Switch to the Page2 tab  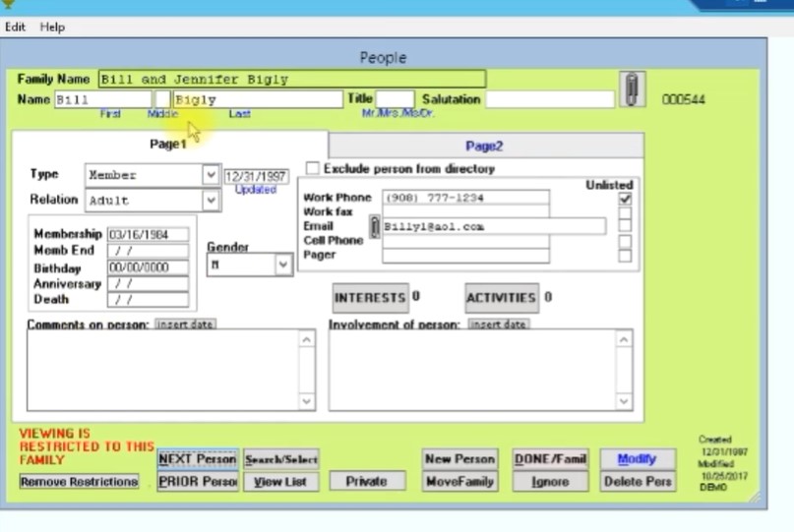485,147
